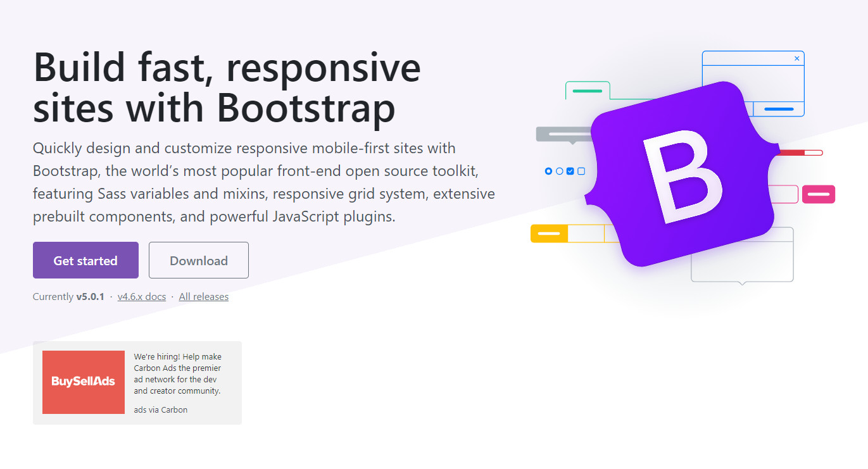Click the "Currently v5.0.1" version text

click(68, 296)
